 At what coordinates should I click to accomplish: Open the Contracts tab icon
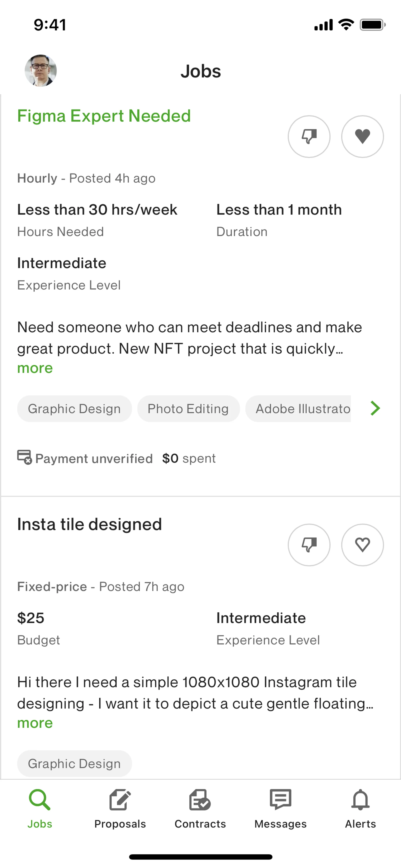(x=200, y=800)
